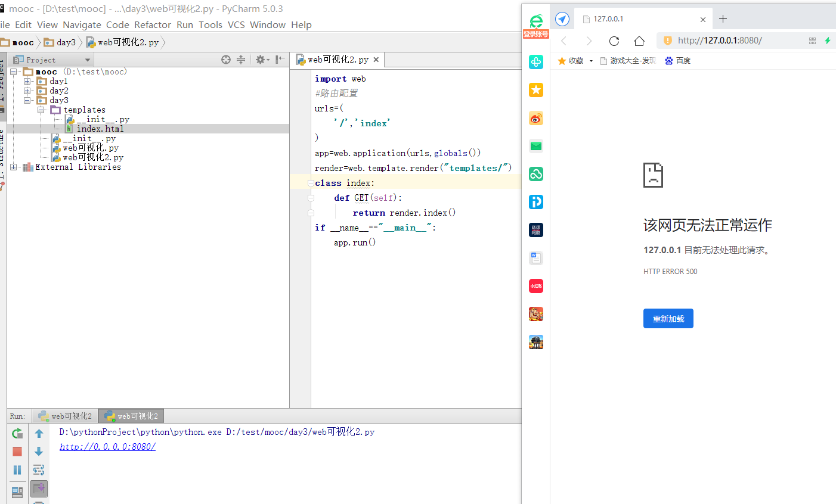Open the yellow star favorites sidebar icon
Image resolution: width=836 pixels, height=504 pixels.
pyautogui.click(x=536, y=90)
